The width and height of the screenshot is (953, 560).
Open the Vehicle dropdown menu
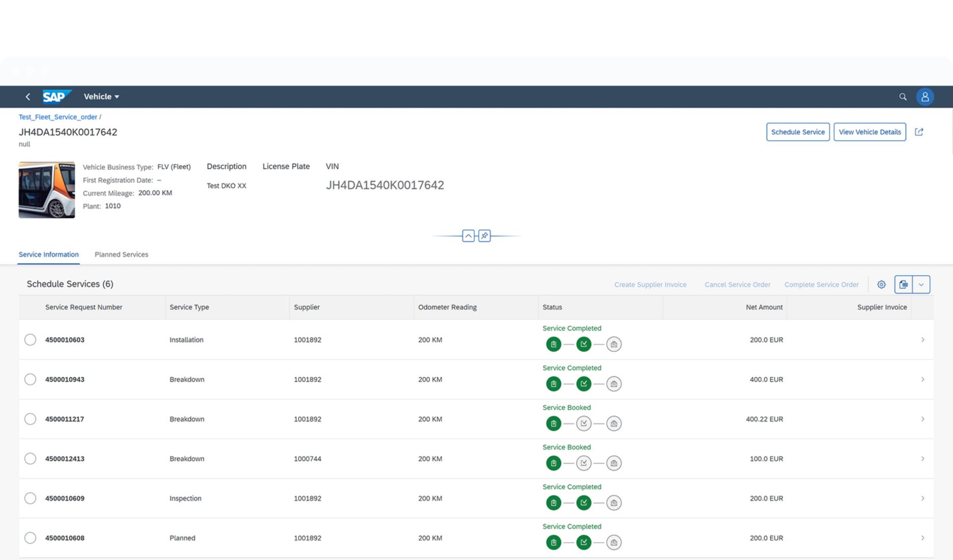click(x=101, y=97)
